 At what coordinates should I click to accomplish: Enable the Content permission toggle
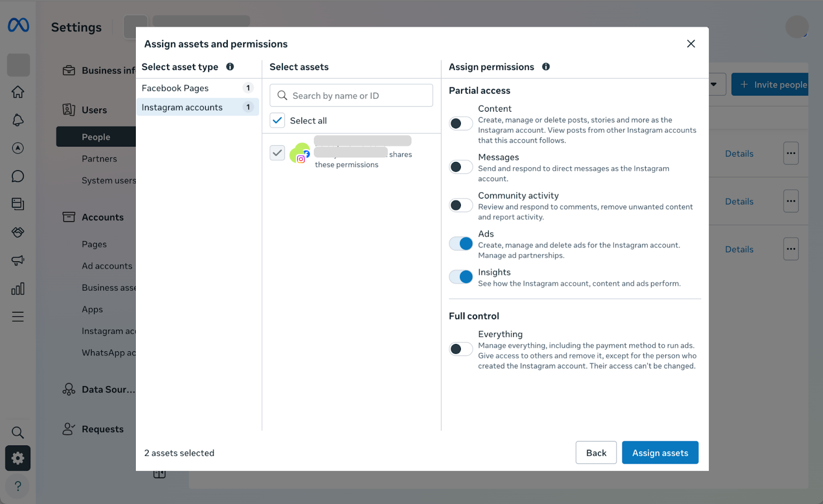point(460,123)
